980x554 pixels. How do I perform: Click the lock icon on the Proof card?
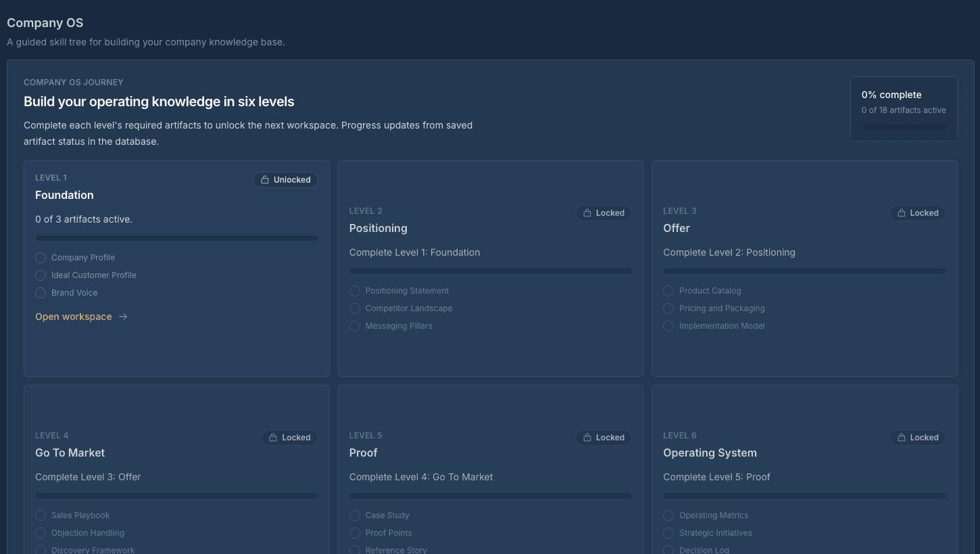point(587,438)
